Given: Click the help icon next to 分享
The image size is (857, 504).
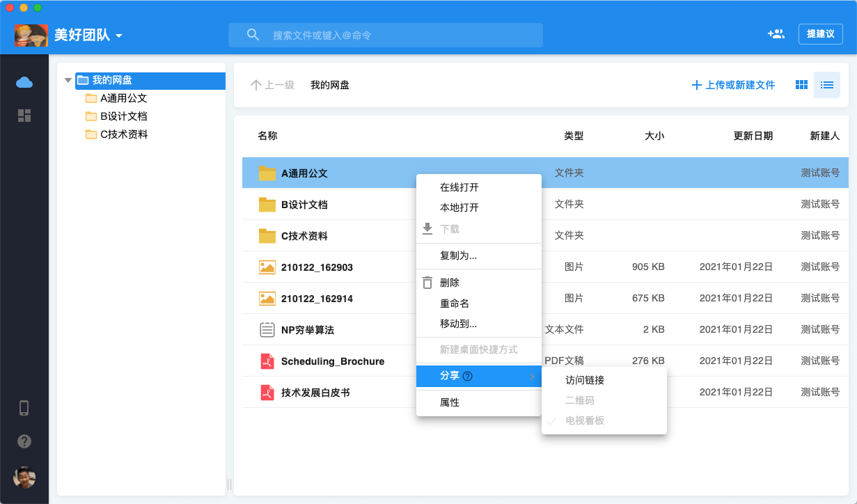Looking at the screenshot, I should coord(468,377).
